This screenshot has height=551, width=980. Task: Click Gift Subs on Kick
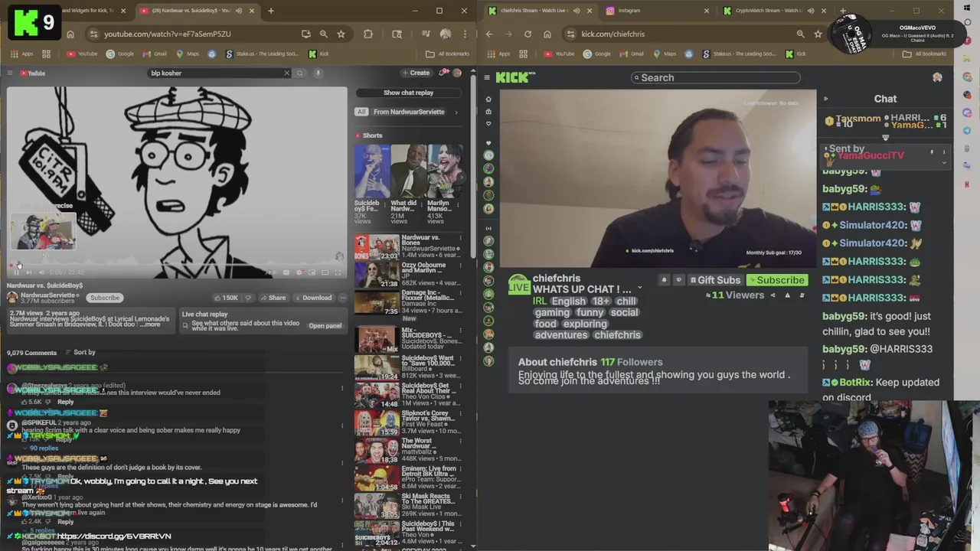[x=714, y=280]
